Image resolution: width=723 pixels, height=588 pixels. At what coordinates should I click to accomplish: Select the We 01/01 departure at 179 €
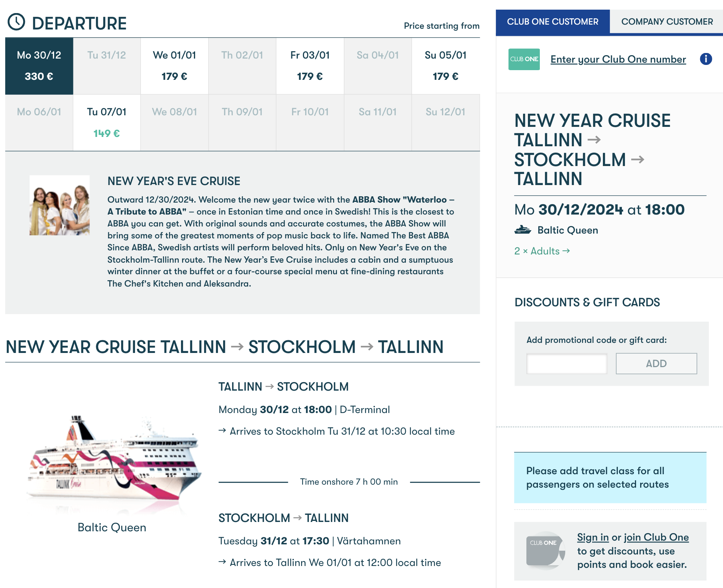174,66
